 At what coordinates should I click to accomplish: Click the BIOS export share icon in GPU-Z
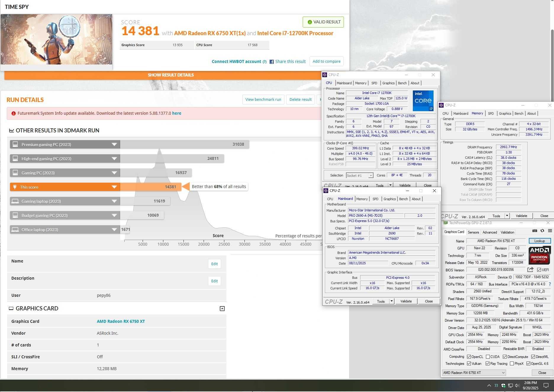(530, 270)
